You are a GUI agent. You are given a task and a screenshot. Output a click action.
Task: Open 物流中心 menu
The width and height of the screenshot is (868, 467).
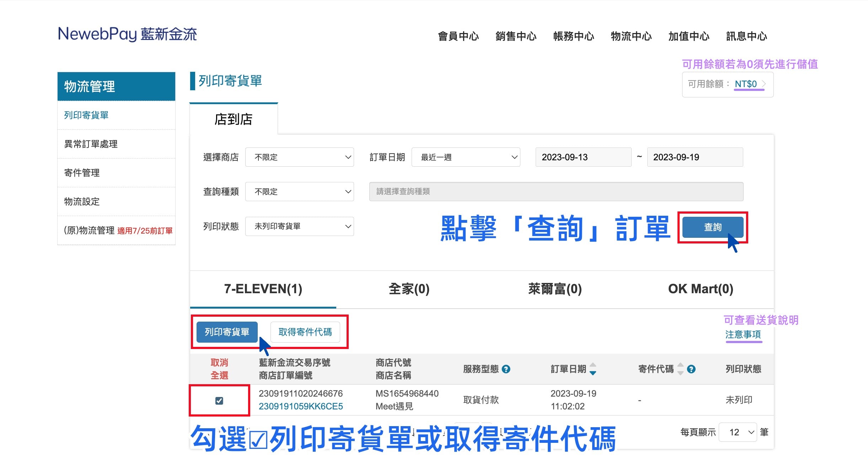click(x=631, y=36)
